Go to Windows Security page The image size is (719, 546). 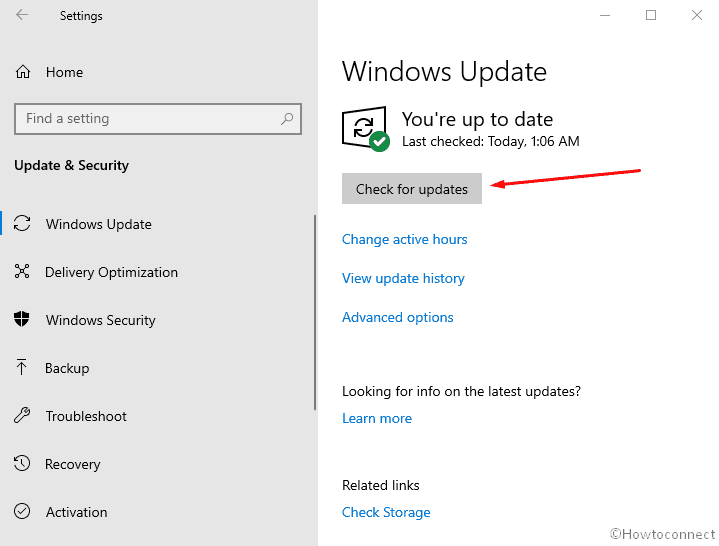[101, 320]
